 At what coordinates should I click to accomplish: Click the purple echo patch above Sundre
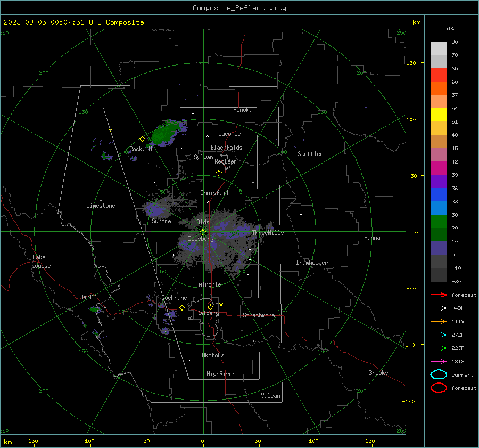(x=155, y=209)
